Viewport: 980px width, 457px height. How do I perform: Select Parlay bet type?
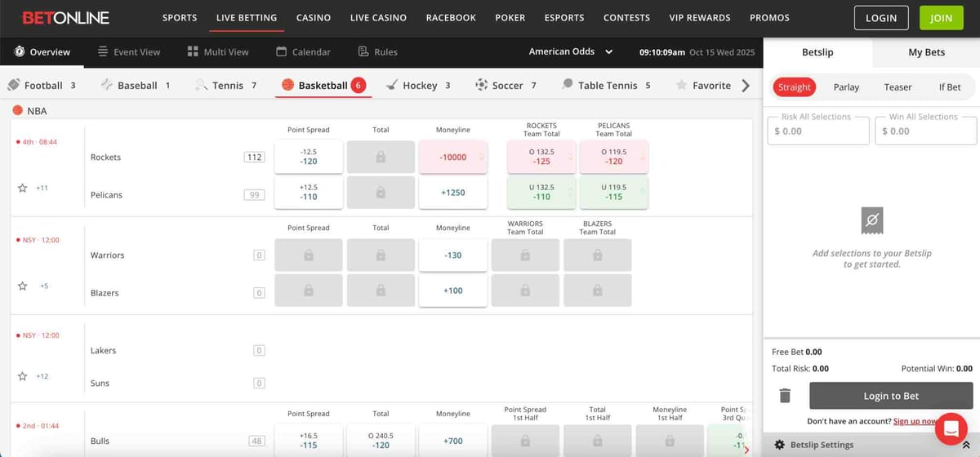[846, 87]
